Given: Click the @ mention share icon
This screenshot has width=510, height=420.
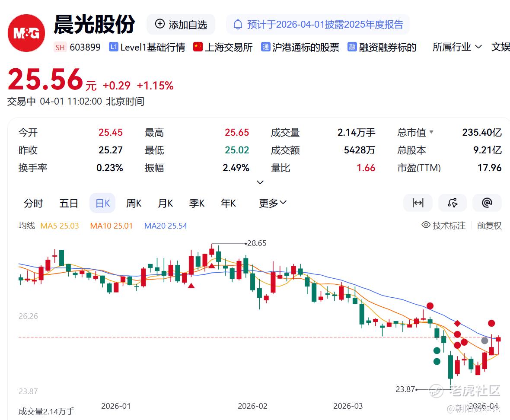Looking at the screenshot, I should (x=487, y=203).
